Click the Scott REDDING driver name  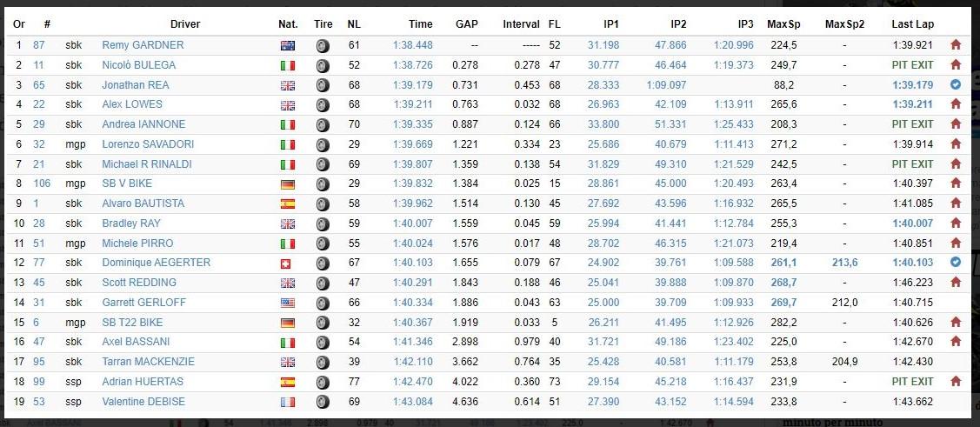coord(139,283)
